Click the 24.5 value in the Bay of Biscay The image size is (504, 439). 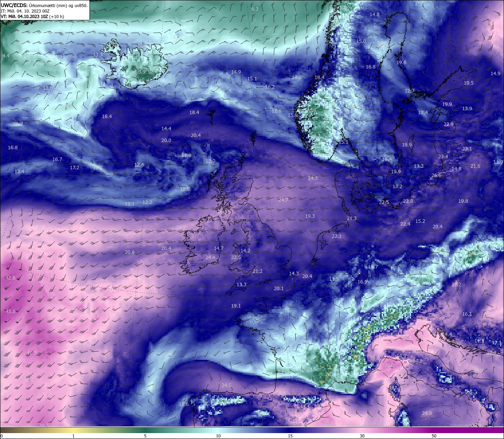pos(226,385)
